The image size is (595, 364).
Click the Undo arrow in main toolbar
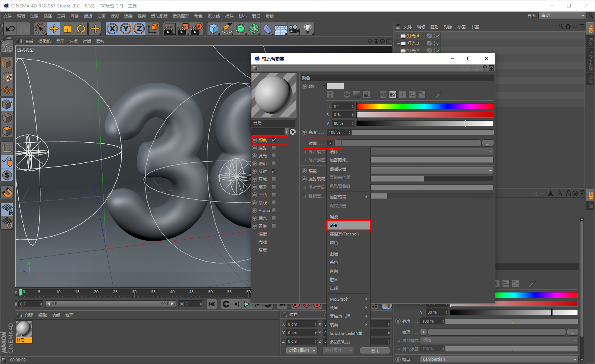(x=10, y=29)
